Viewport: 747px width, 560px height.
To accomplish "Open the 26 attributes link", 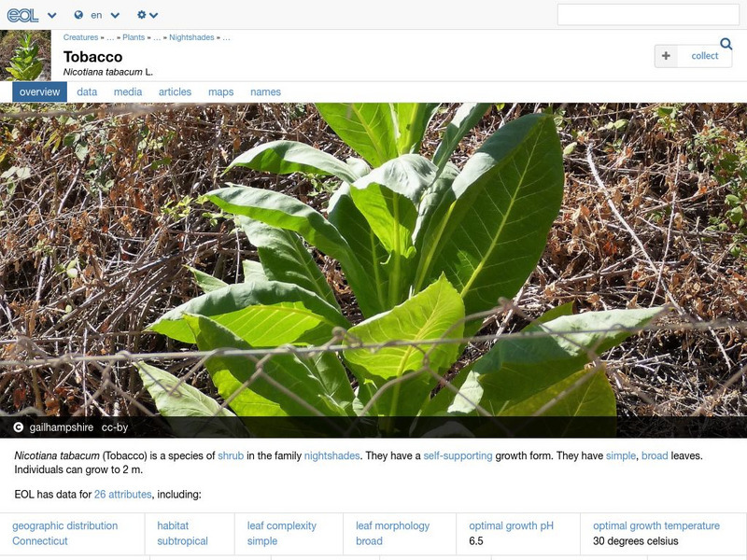I will (123, 495).
